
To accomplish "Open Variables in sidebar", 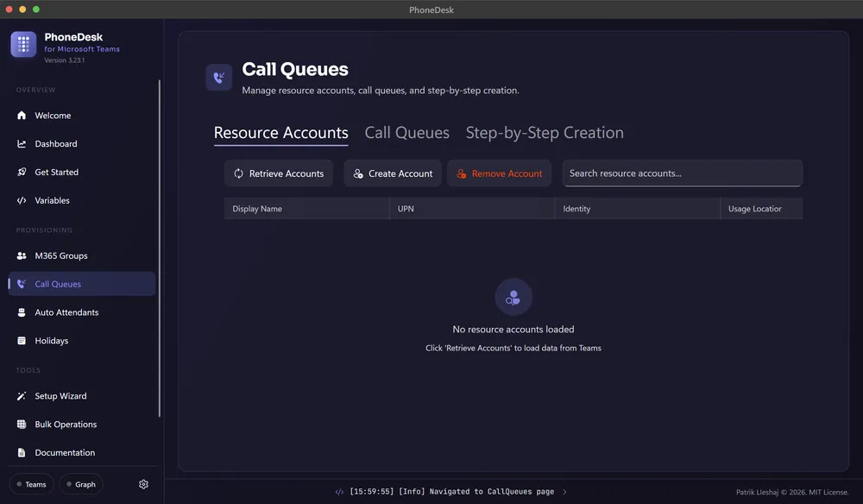I will [x=81, y=200].
